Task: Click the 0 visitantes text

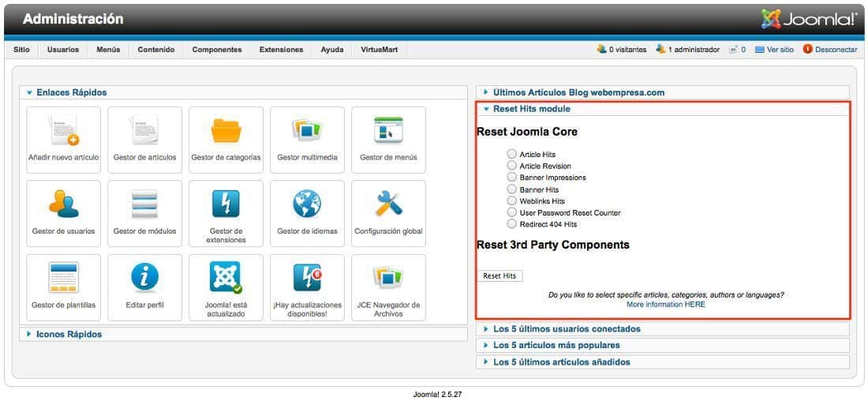Action: coord(628,49)
